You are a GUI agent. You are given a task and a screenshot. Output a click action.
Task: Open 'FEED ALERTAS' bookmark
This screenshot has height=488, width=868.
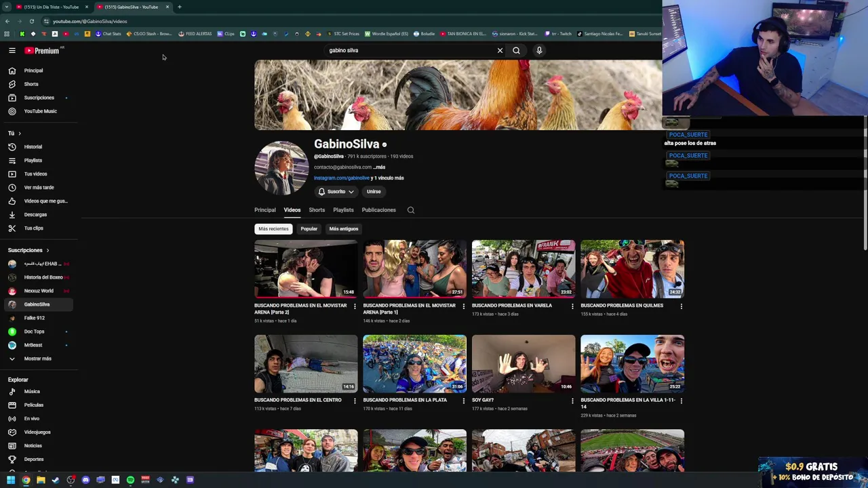click(x=195, y=34)
